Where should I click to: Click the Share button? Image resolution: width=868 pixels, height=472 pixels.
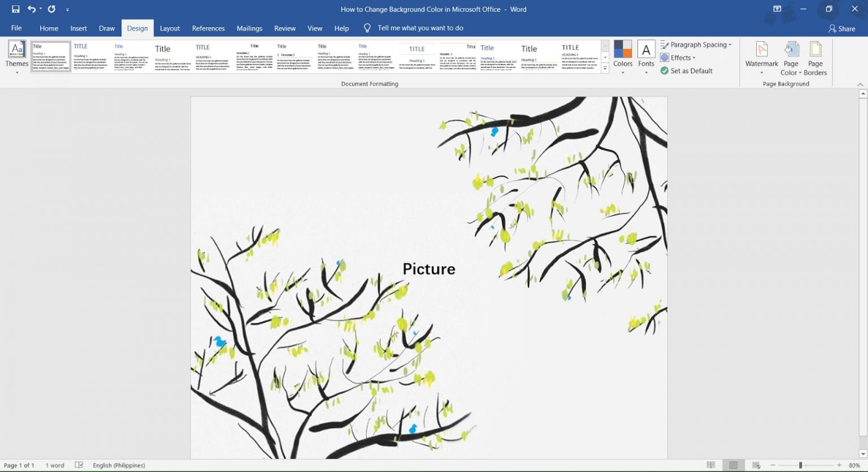click(x=842, y=28)
